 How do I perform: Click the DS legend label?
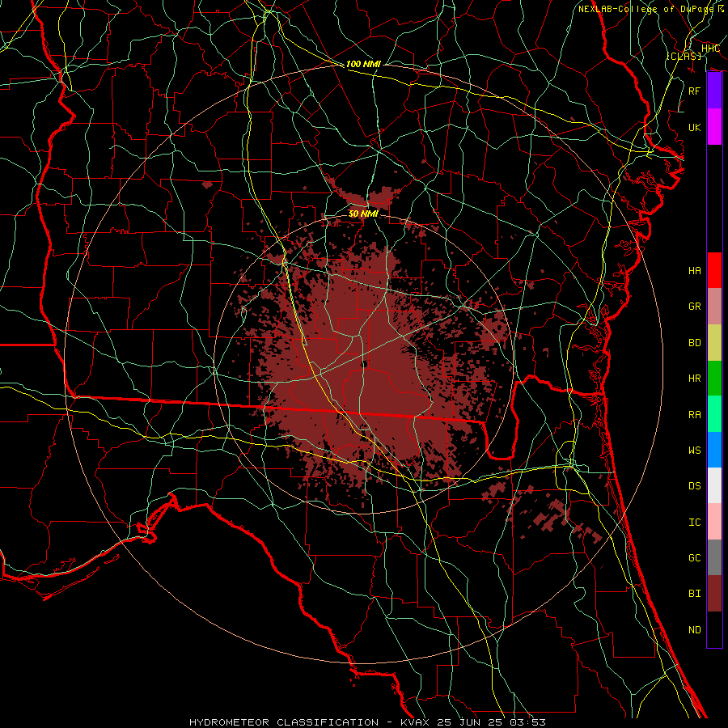pos(694,486)
